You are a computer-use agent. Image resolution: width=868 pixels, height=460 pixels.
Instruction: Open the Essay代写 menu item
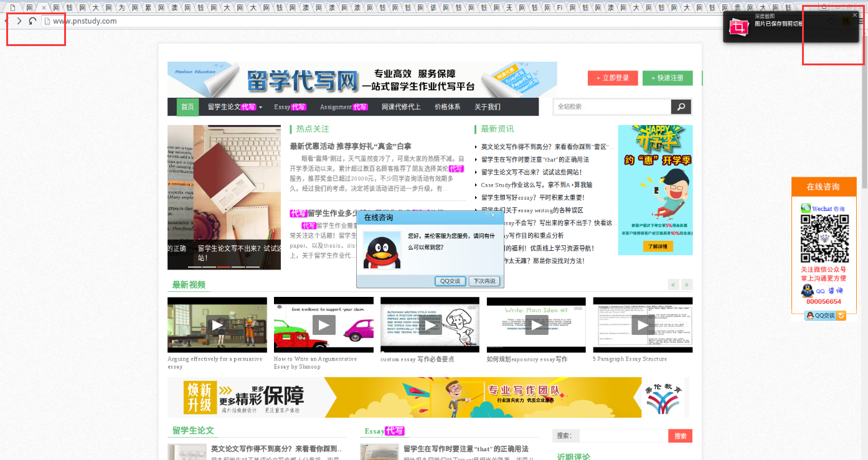click(x=290, y=107)
